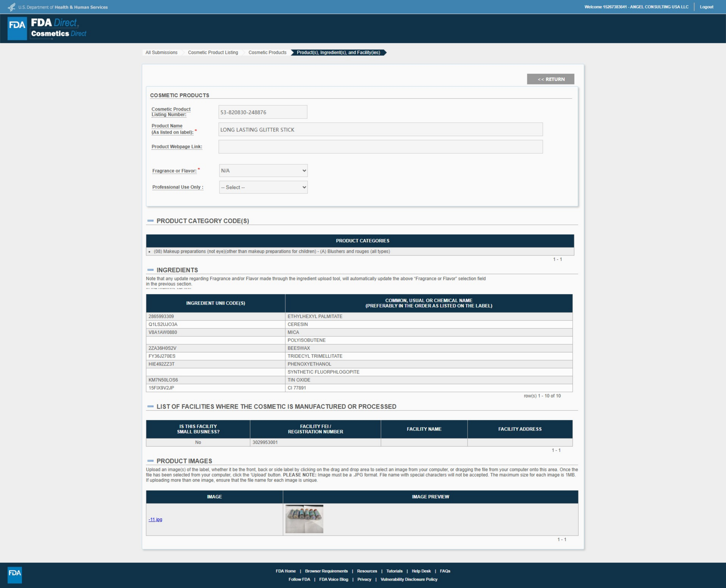
Task: Open the -11.jpg image link
Action: [x=155, y=520]
